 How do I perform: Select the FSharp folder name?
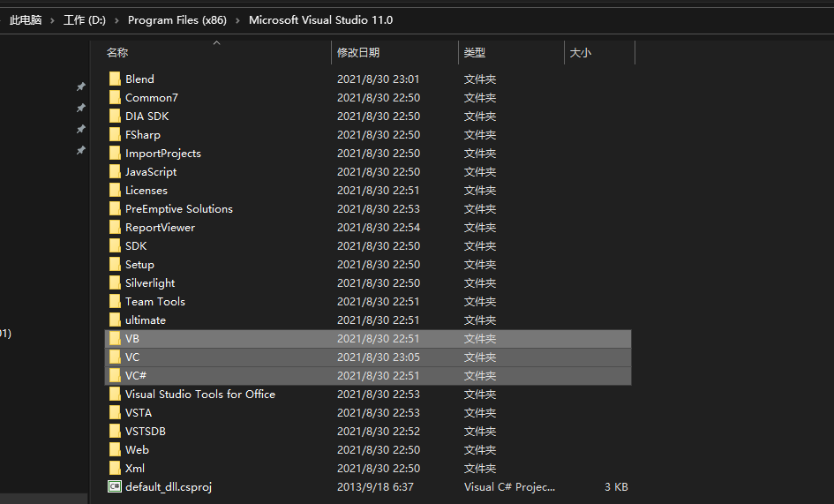click(x=143, y=135)
